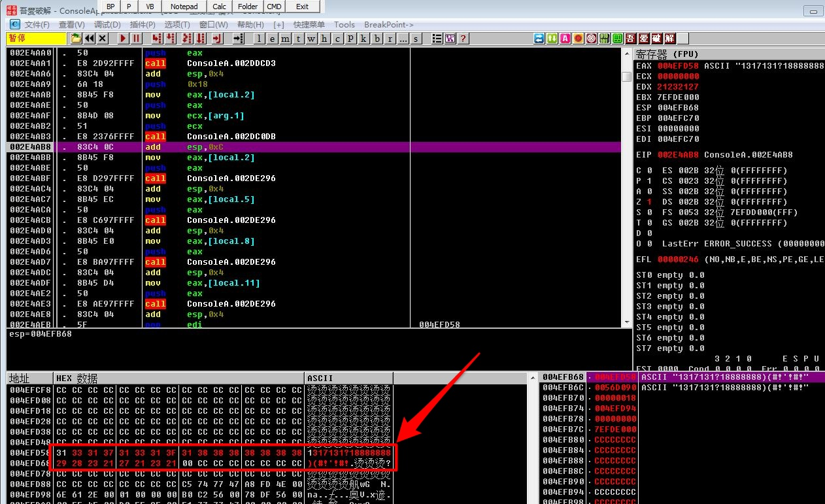Click the CMD quick-launch button
825x504 pixels.
pos(275,7)
